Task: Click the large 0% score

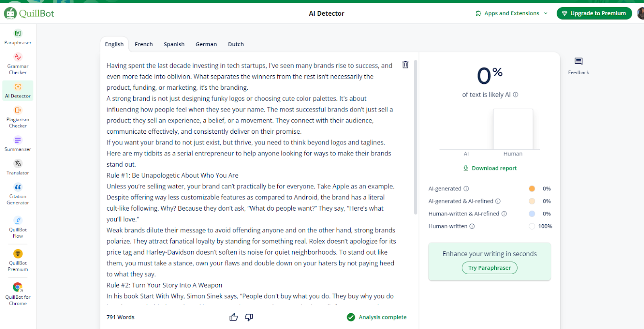Action: pyautogui.click(x=489, y=75)
